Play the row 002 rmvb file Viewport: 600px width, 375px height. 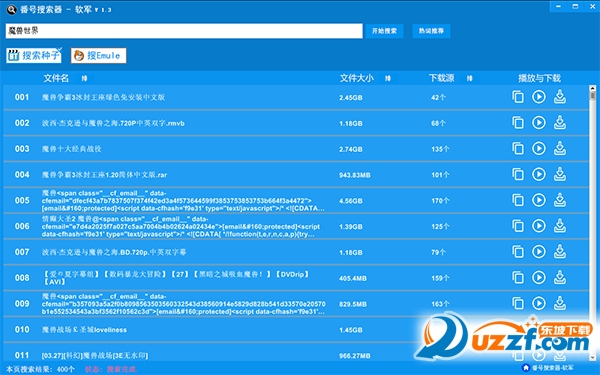[539, 123]
